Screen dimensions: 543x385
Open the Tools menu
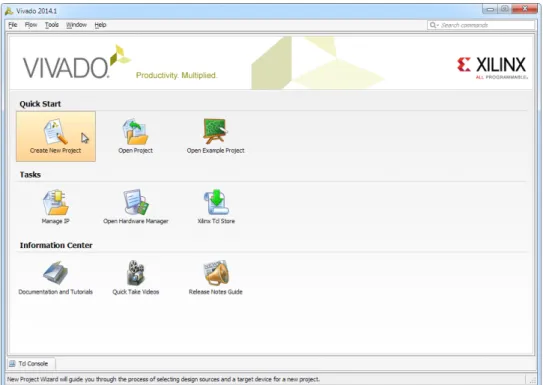pyautogui.click(x=52, y=25)
